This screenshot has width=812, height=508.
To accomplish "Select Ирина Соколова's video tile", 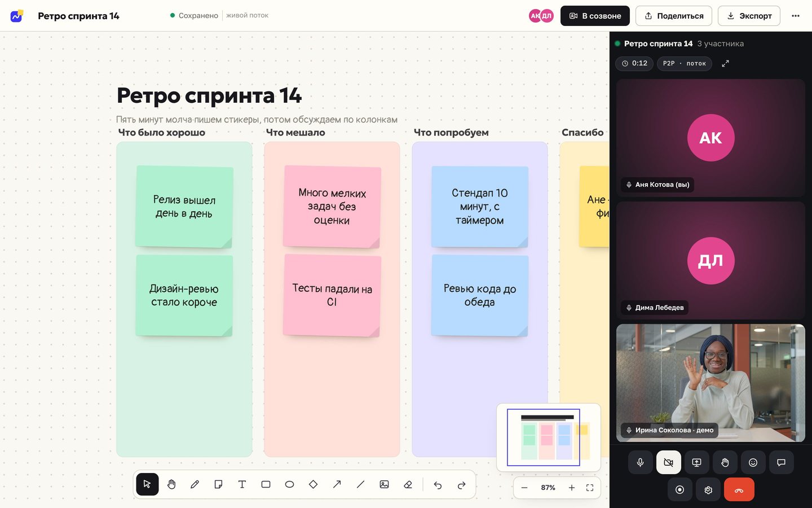I will 710,383.
